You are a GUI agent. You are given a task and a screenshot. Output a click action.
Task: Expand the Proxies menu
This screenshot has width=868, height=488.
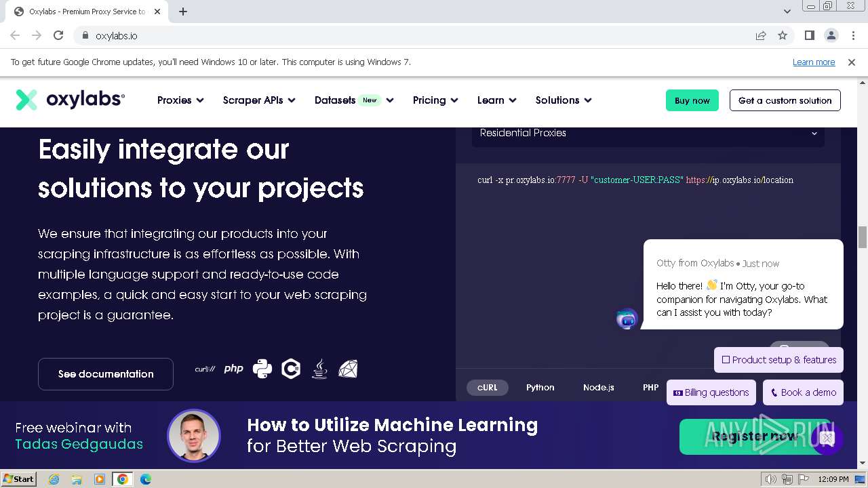[180, 100]
